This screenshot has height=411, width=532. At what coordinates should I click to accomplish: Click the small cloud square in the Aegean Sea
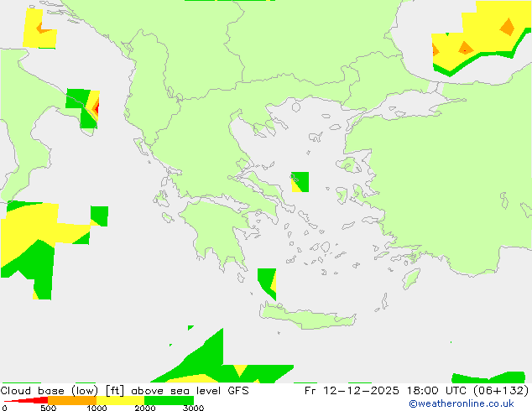pos(300,182)
